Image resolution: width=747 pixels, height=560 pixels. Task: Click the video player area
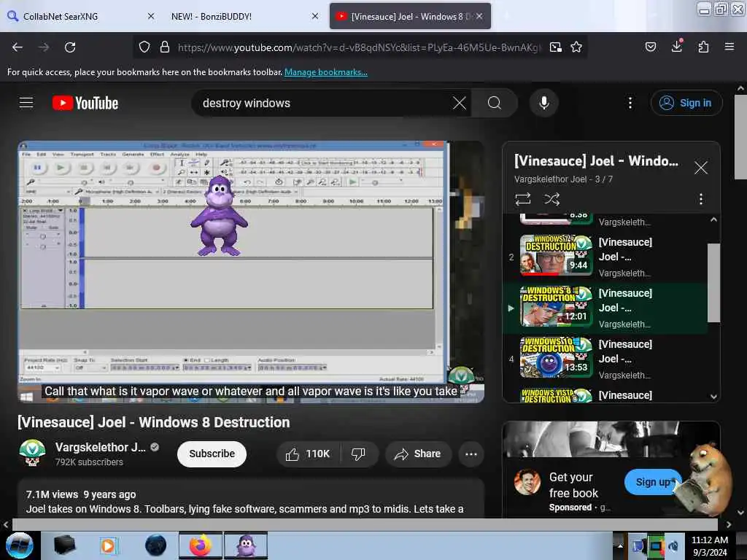point(251,271)
